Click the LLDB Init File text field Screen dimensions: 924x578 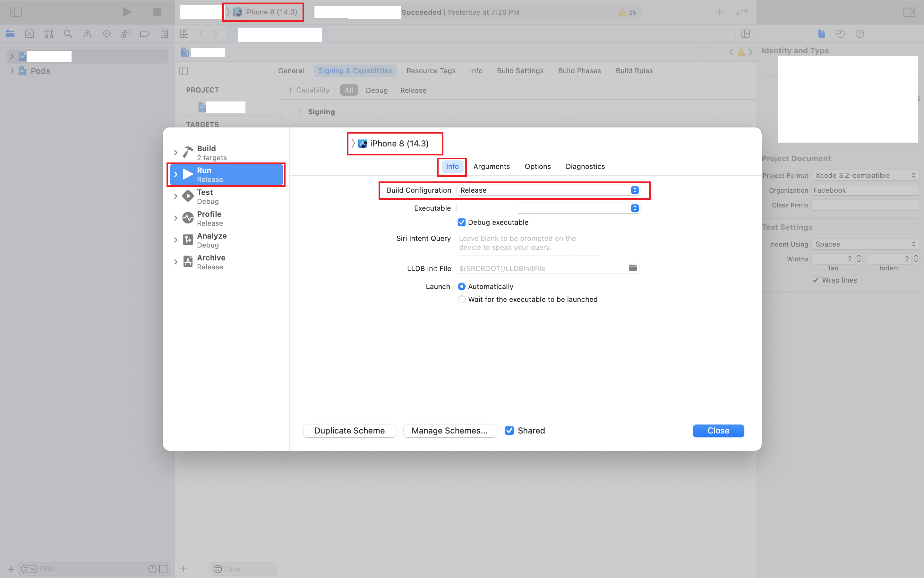542,268
